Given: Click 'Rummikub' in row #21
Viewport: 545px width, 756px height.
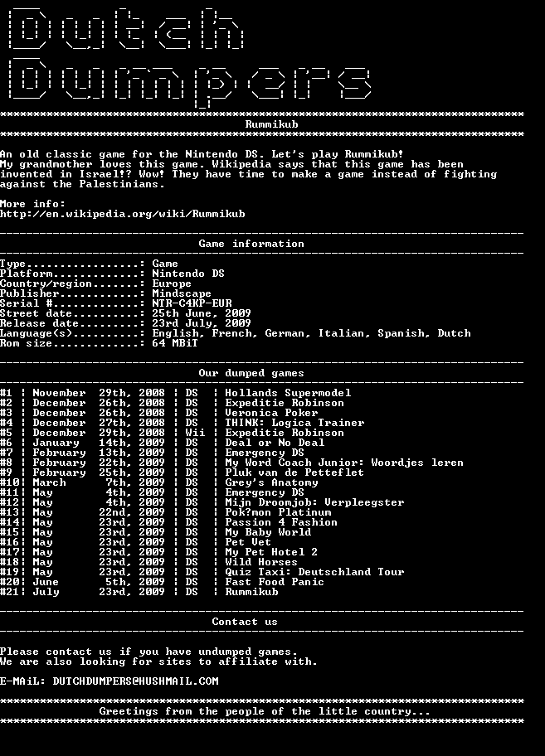Looking at the screenshot, I should [x=251, y=592].
